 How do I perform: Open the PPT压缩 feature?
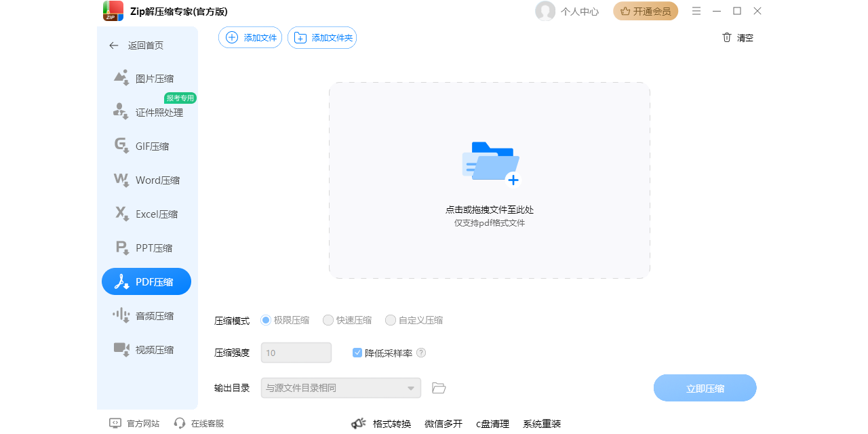point(146,248)
